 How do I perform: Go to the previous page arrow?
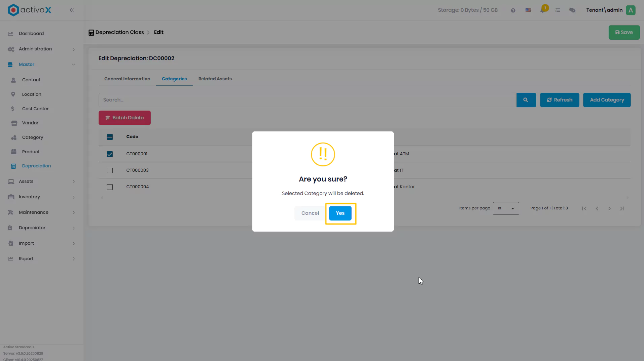point(597,208)
